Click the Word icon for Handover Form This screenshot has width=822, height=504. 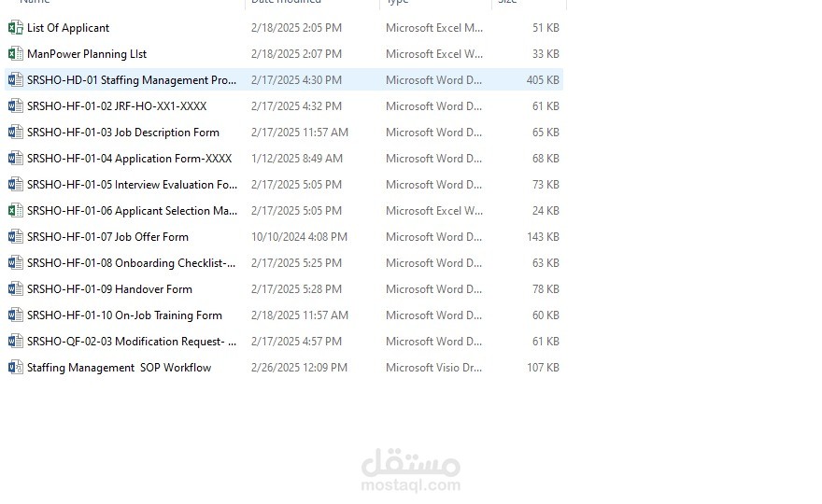tap(15, 289)
